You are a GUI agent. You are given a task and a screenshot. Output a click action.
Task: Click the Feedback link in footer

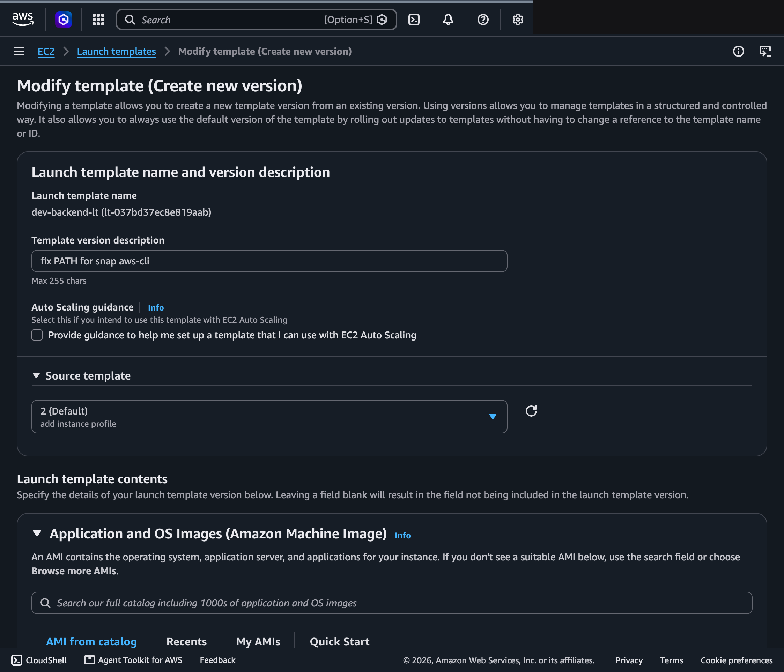pyautogui.click(x=217, y=660)
